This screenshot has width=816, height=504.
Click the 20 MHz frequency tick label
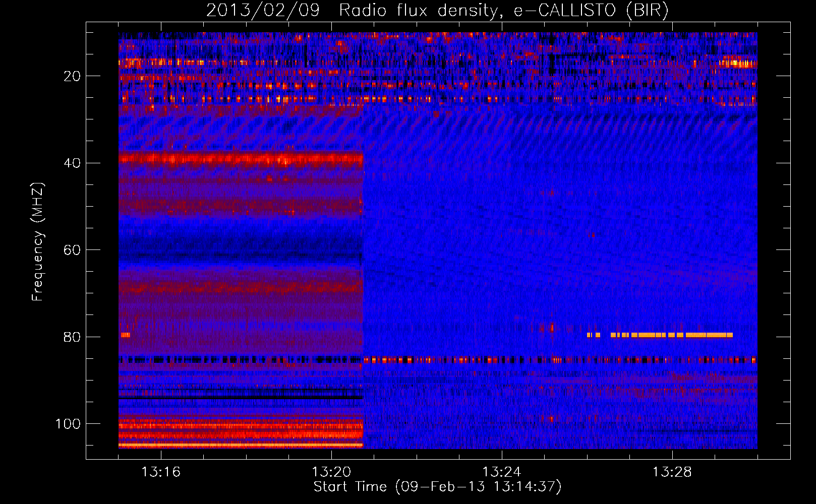click(73, 76)
